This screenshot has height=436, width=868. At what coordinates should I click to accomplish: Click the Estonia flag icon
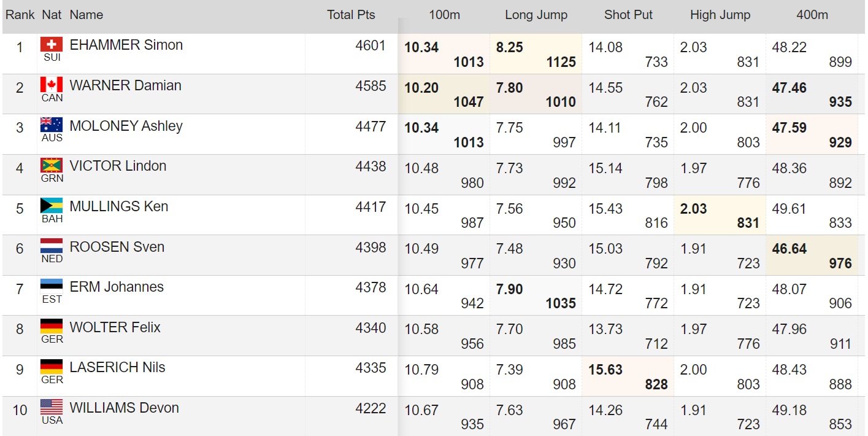52,286
